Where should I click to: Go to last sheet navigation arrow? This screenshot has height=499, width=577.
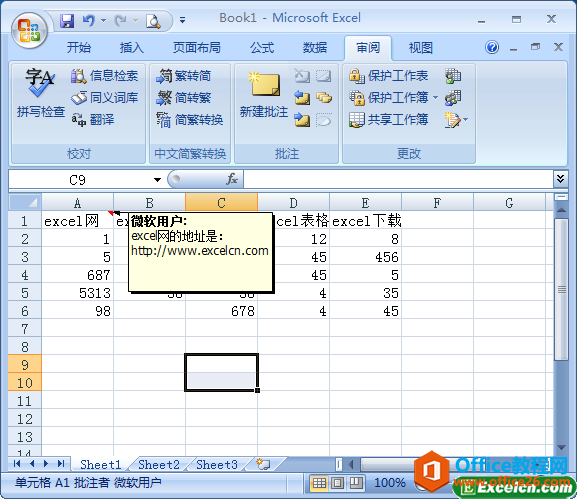61,464
